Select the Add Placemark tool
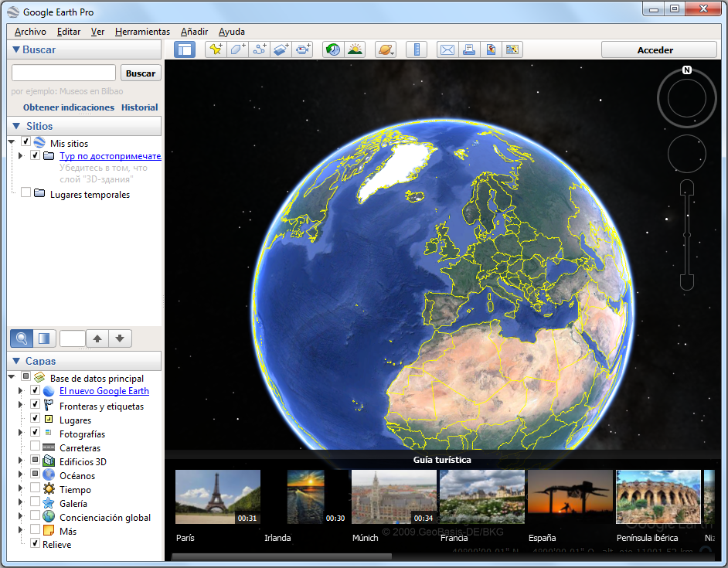The width and height of the screenshot is (728, 568). (216, 49)
